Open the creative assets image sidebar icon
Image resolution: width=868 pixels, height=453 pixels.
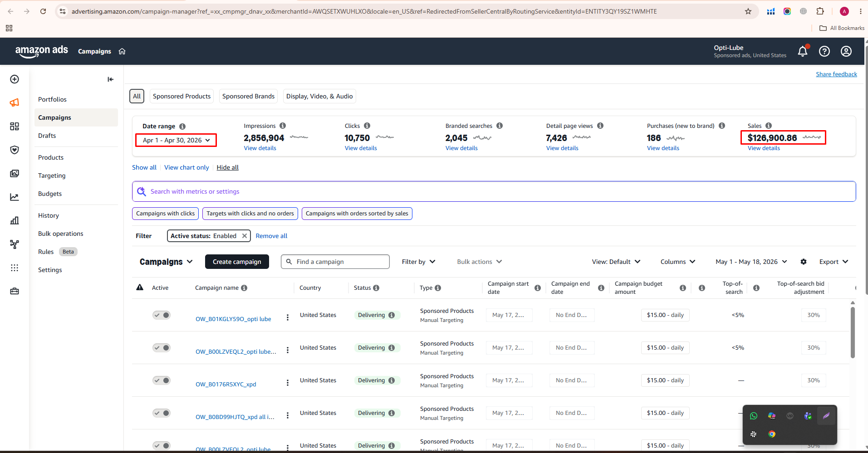pos(15,174)
